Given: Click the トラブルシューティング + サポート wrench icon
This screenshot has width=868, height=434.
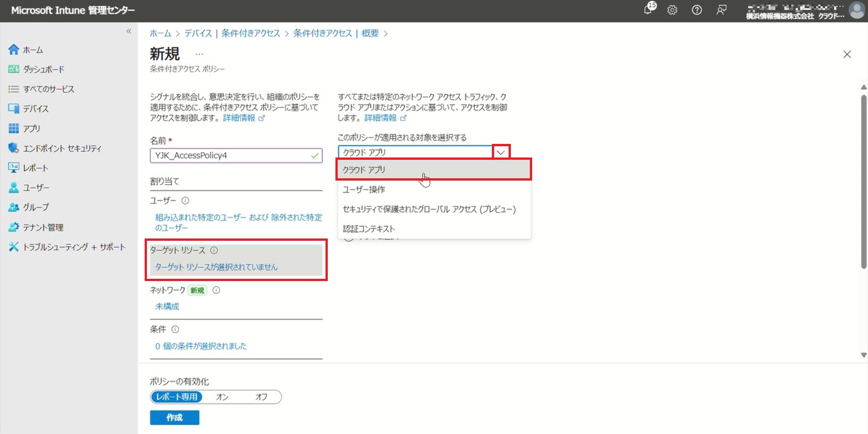Looking at the screenshot, I should click(14, 247).
